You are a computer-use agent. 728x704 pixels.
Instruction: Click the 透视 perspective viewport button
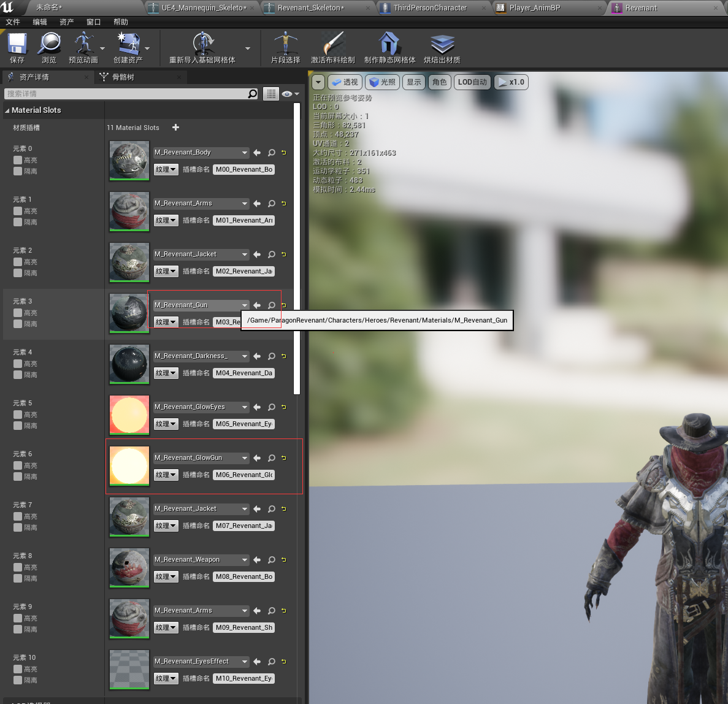(x=345, y=82)
